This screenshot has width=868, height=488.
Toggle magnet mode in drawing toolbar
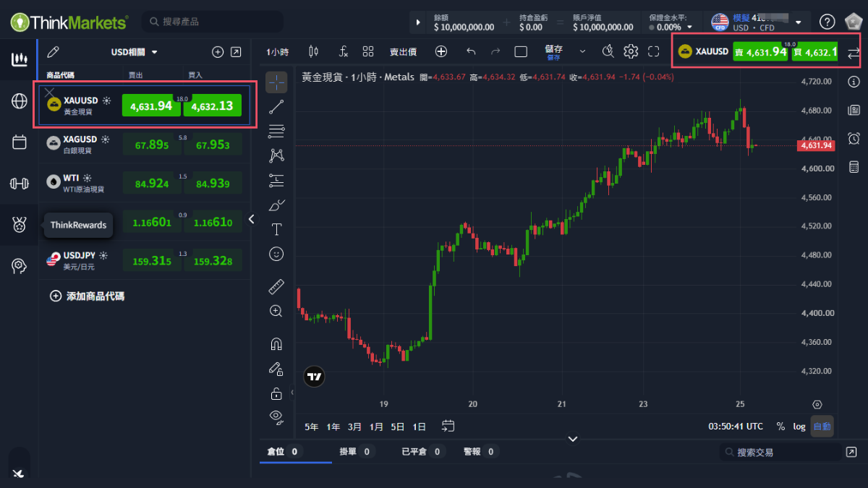click(276, 344)
